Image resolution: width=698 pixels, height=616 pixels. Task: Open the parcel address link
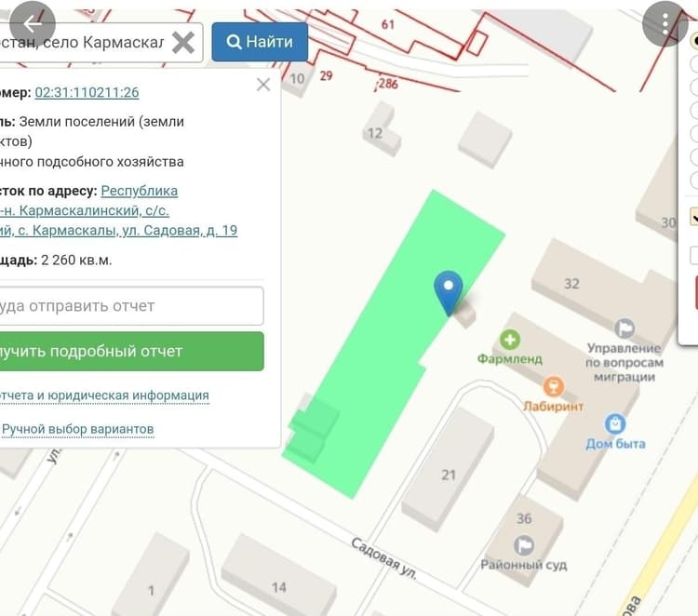(118, 210)
